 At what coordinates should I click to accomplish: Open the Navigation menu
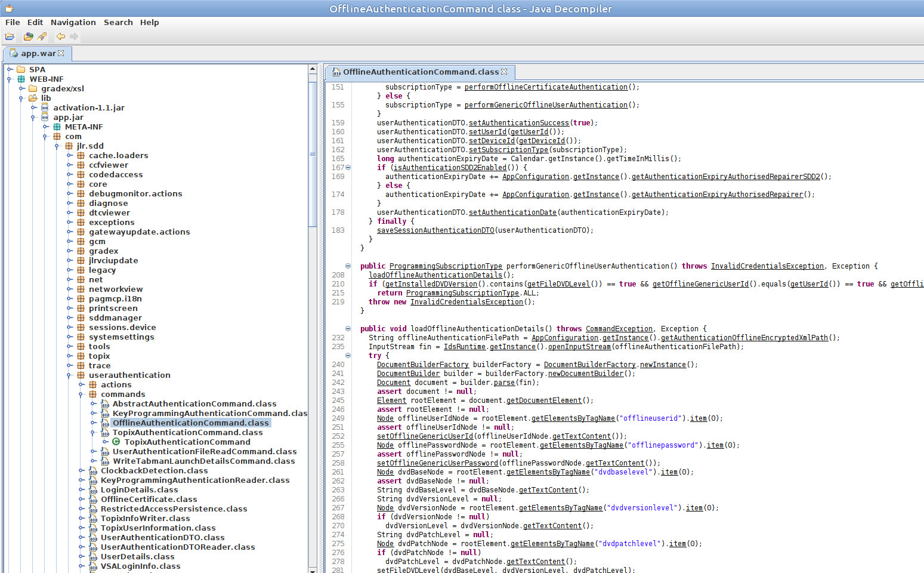point(73,23)
